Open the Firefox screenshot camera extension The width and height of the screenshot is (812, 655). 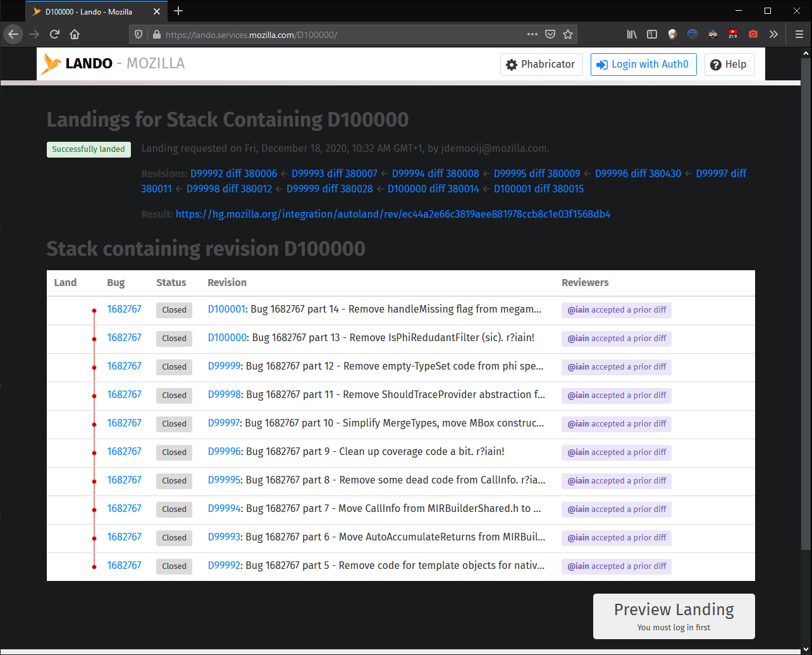pos(753,34)
